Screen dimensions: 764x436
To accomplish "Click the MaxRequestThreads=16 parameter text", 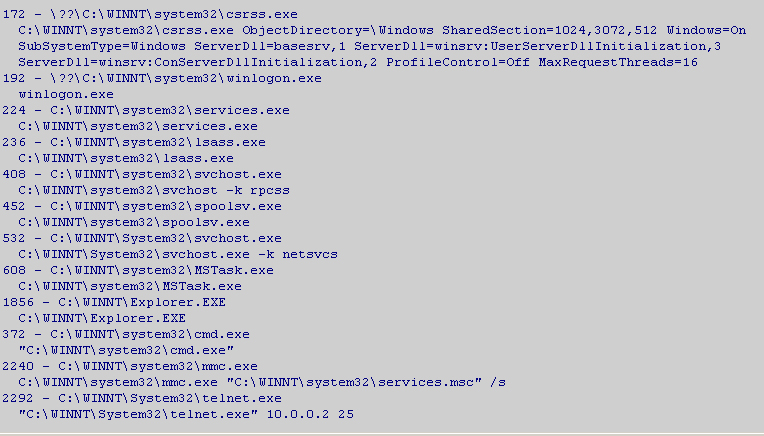I will click(x=618, y=63).
